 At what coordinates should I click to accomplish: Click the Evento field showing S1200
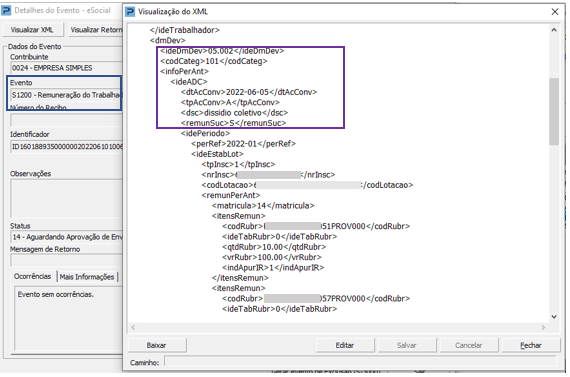[66, 95]
